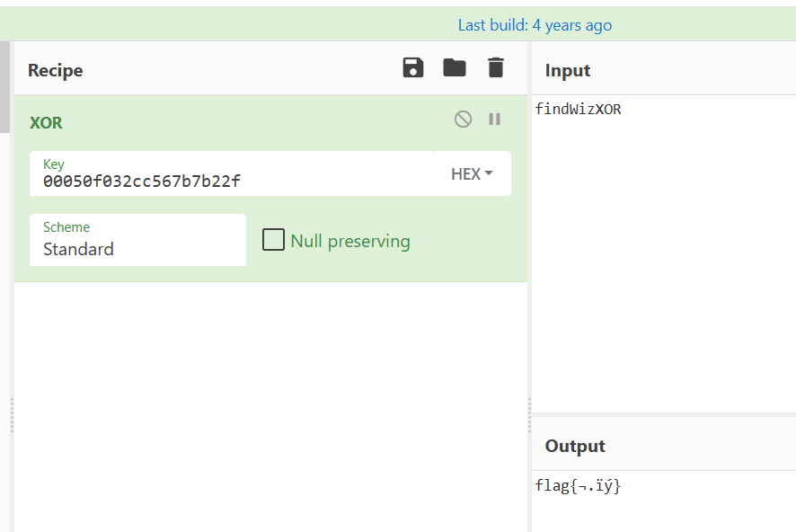Disable the XOR operation using its circle-slash icon
The image size is (796, 532).
pyautogui.click(x=463, y=120)
